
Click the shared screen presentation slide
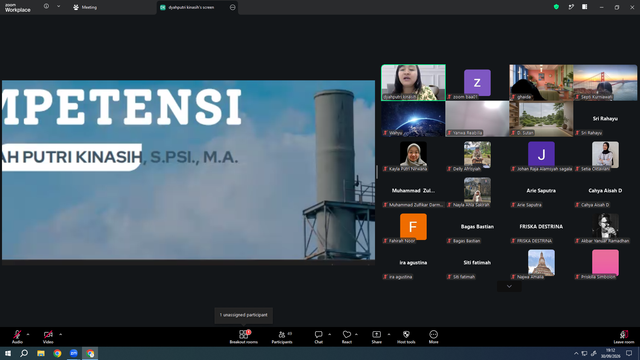[x=188, y=170]
